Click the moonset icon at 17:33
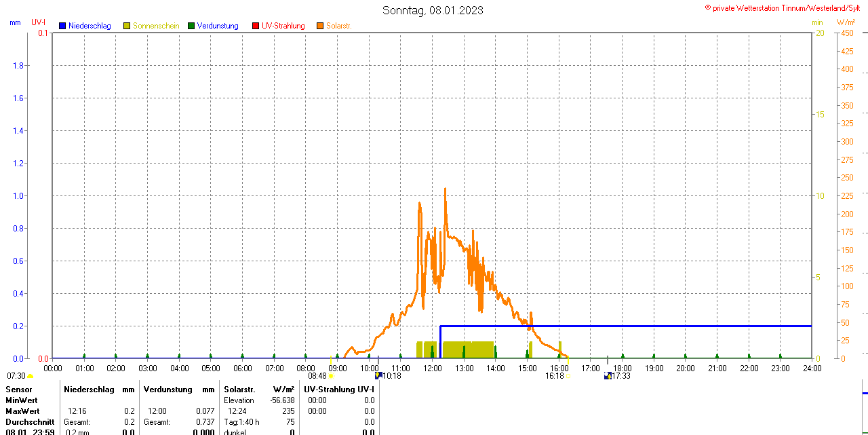 (x=608, y=375)
